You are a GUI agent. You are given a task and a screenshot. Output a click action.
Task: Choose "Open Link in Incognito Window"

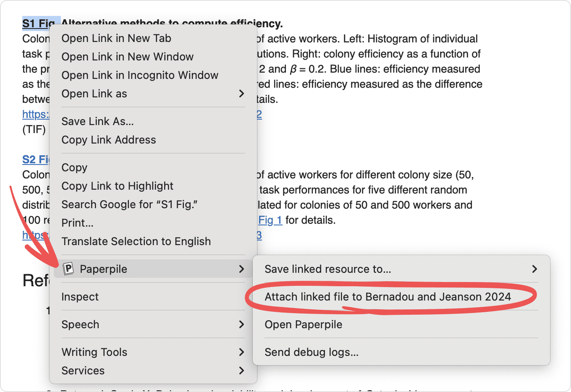click(140, 75)
